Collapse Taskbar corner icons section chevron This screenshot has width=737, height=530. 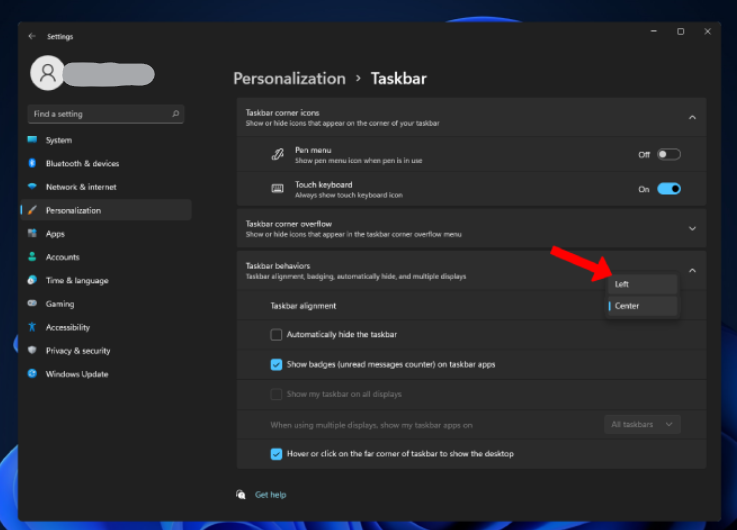(692, 117)
